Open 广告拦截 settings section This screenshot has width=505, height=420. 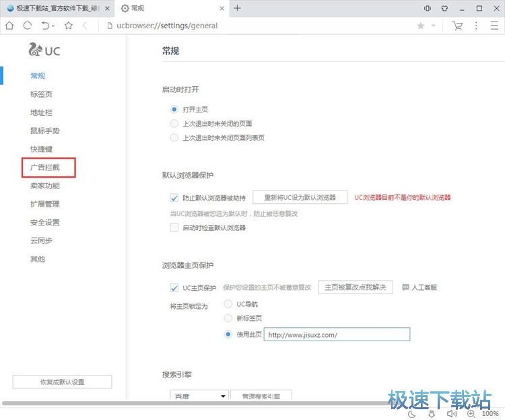pos(44,168)
